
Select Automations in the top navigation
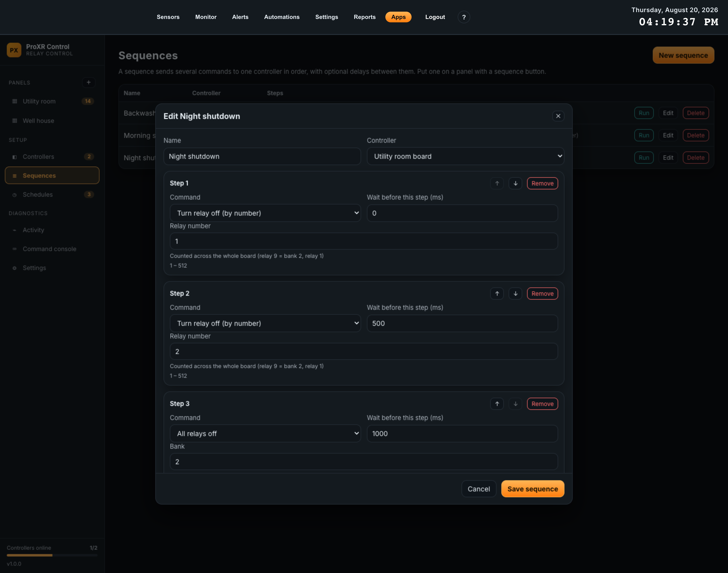click(282, 17)
